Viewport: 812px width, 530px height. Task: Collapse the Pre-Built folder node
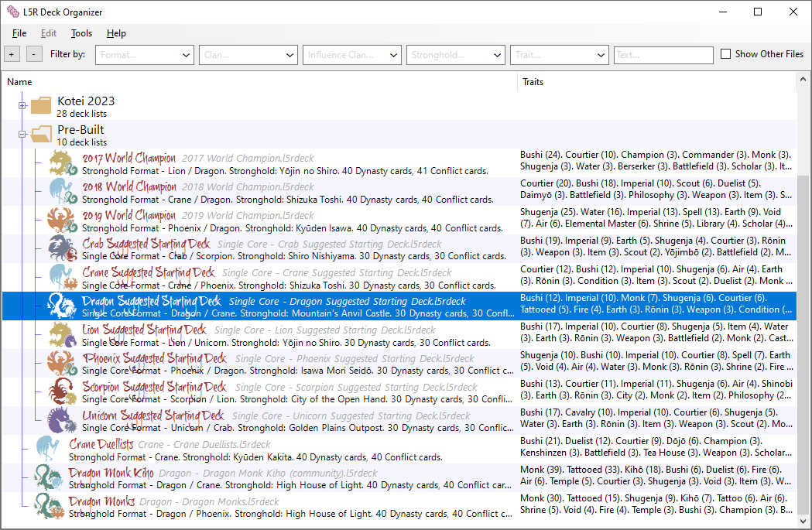22,135
